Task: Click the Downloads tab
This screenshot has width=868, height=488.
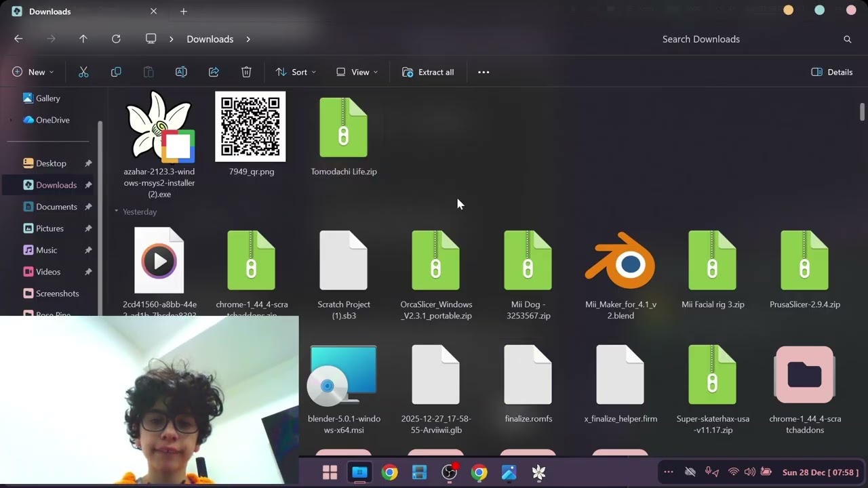Action: 85,12
